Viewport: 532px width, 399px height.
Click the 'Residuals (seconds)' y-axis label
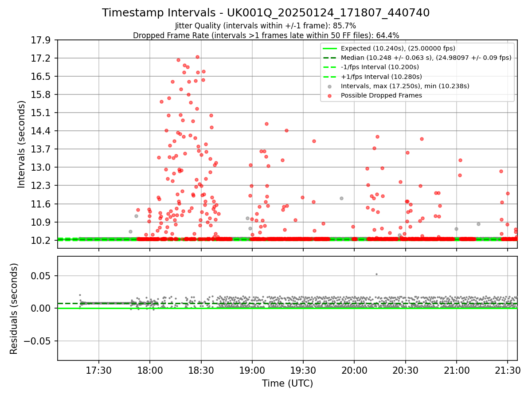coord(14,309)
